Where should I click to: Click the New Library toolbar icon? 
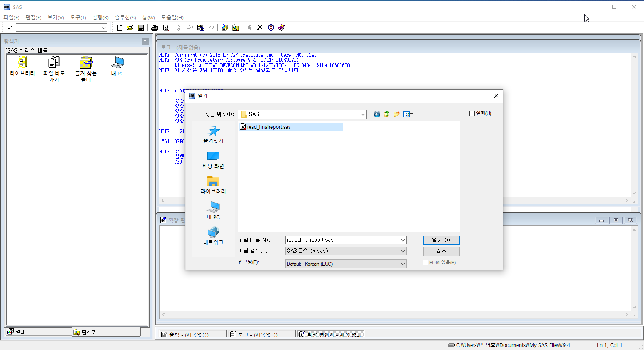pyautogui.click(x=225, y=28)
